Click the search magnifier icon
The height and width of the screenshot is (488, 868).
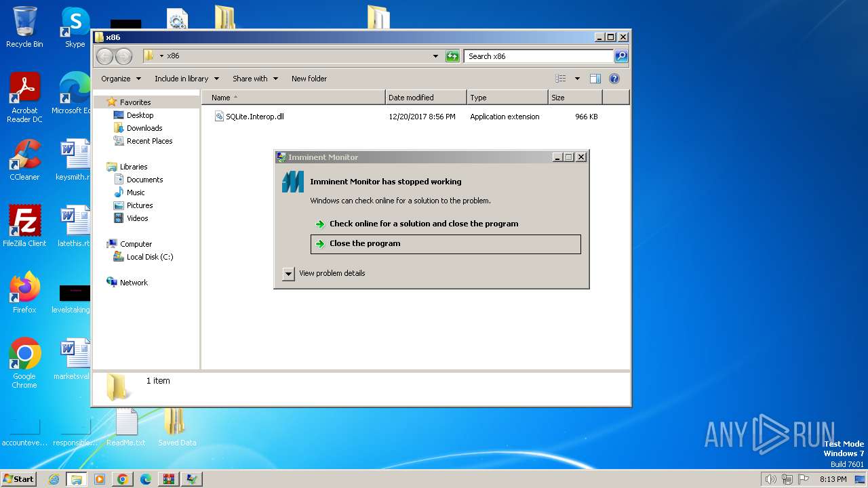621,56
